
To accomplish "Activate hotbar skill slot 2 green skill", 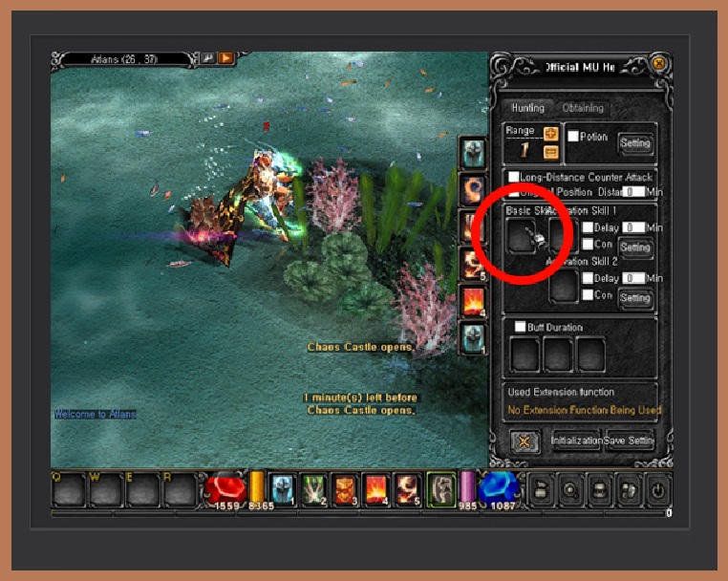I will point(313,490).
